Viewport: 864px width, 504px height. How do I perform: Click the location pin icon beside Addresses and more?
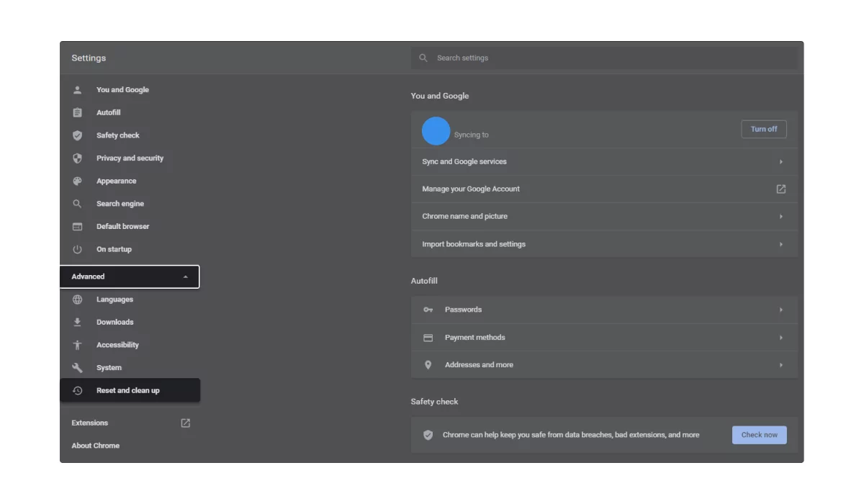point(428,365)
